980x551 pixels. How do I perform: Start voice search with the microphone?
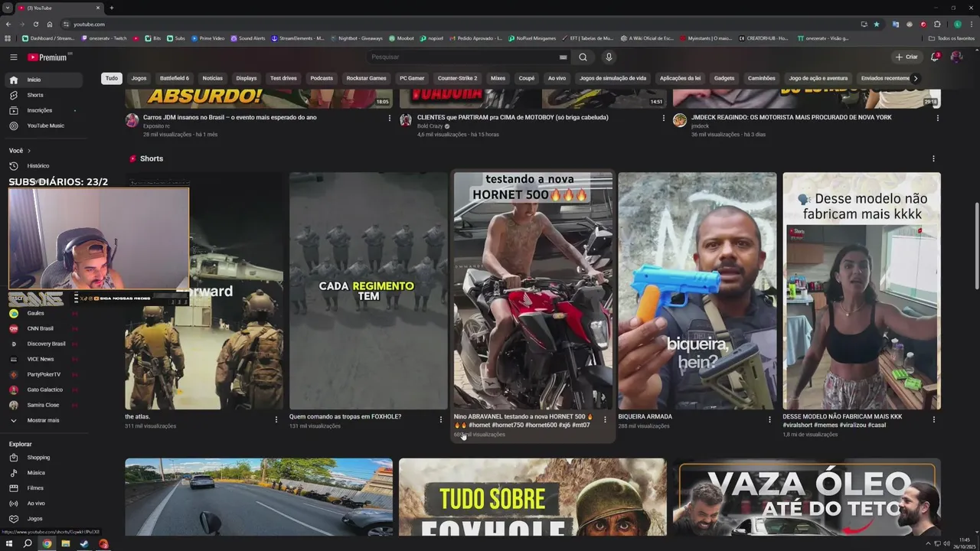tap(609, 57)
